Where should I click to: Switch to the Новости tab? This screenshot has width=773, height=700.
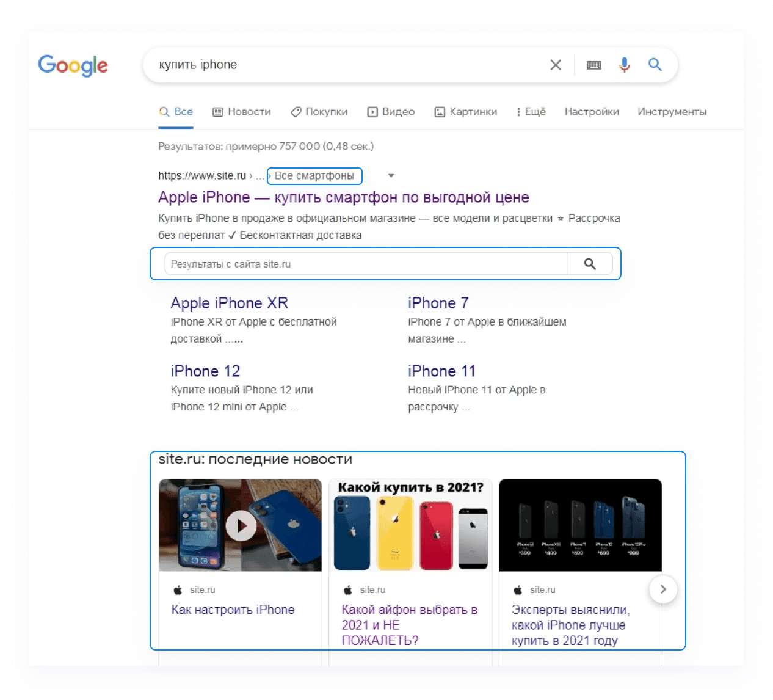pos(242,112)
